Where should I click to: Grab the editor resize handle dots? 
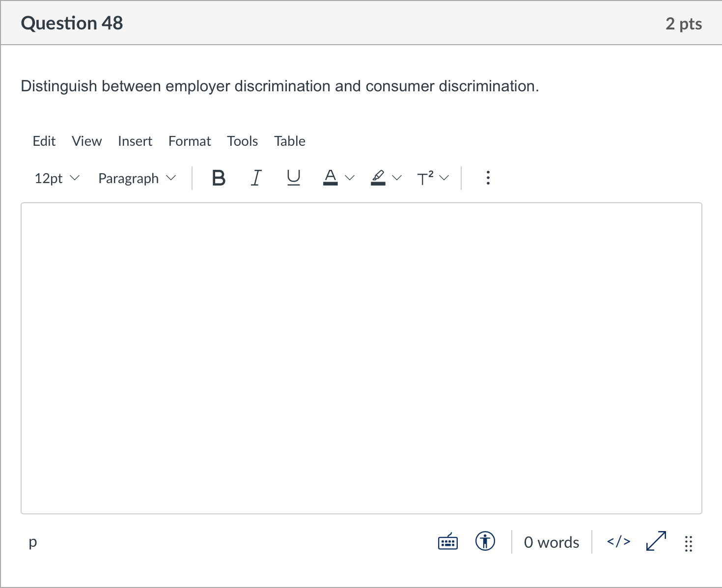point(689,543)
